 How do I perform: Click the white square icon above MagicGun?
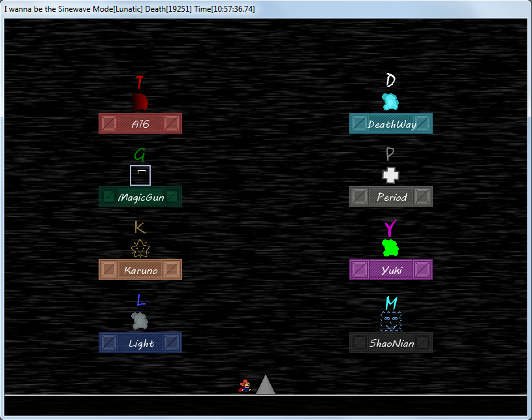click(x=140, y=175)
